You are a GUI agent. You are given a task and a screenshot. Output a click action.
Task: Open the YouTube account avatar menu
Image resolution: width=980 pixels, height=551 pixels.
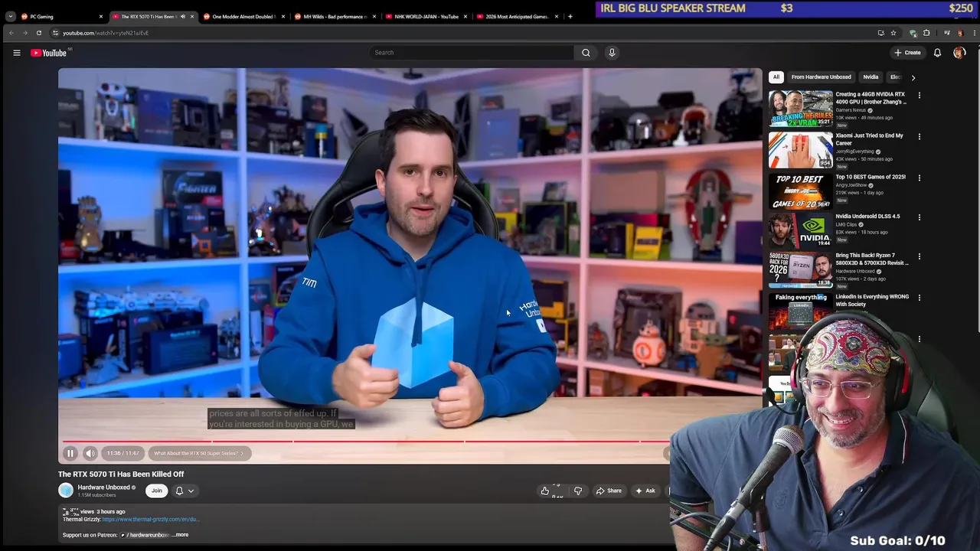coord(959,53)
